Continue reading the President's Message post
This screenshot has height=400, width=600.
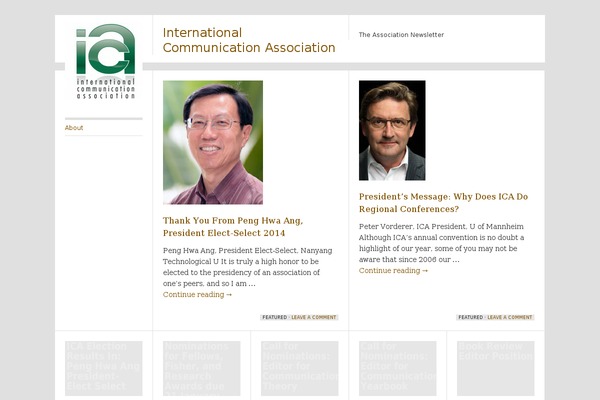[x=393, y=271]
